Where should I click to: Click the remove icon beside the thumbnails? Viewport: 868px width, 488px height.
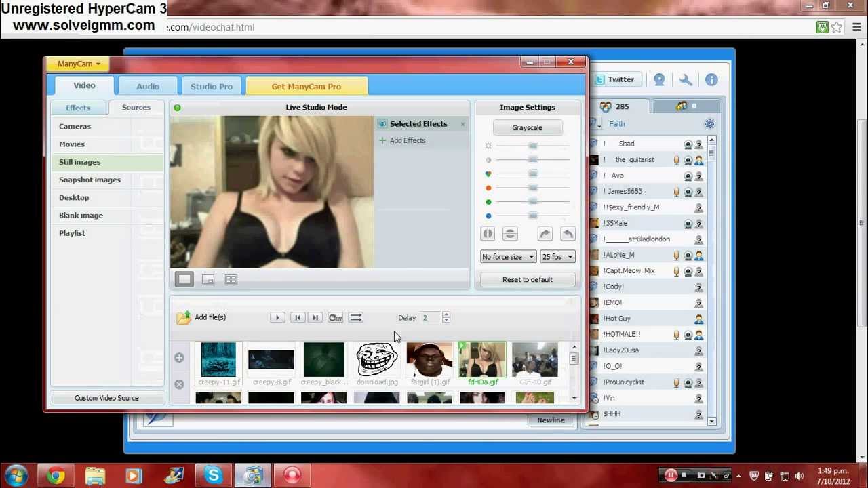coord(179,384)
